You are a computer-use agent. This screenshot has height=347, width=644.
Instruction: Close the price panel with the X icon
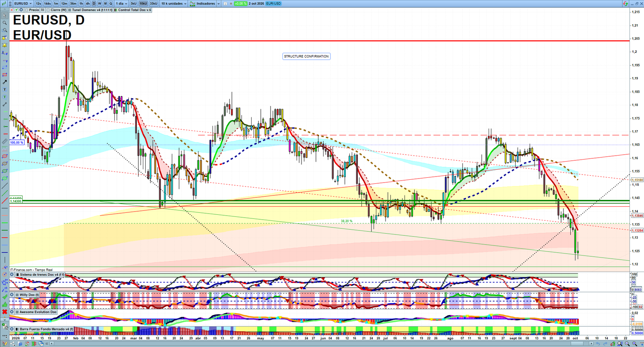click(21, 10)
